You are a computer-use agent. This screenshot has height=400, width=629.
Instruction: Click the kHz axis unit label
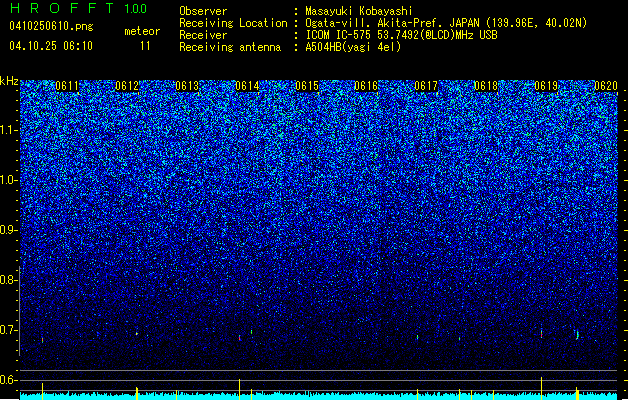tap(9, 81)
